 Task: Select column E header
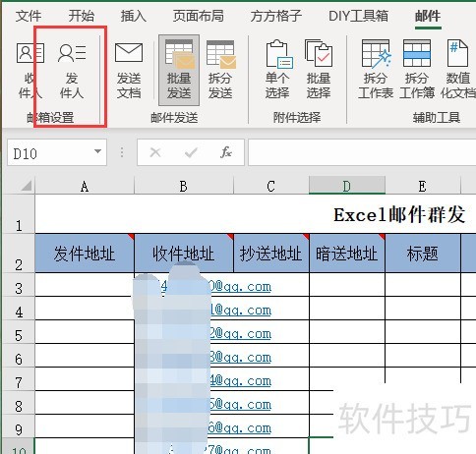coord(423,186)
